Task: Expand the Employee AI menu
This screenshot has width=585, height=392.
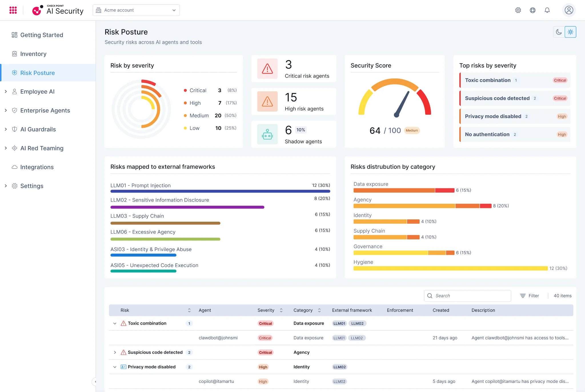Action: 6,92
